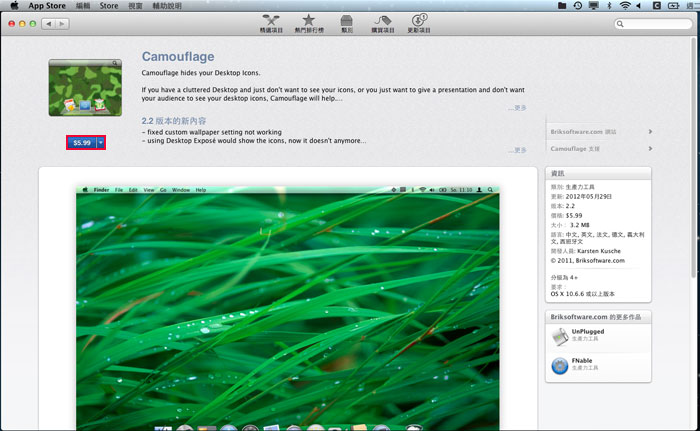Click the display icon in menu bar

(x=593, y=5)
